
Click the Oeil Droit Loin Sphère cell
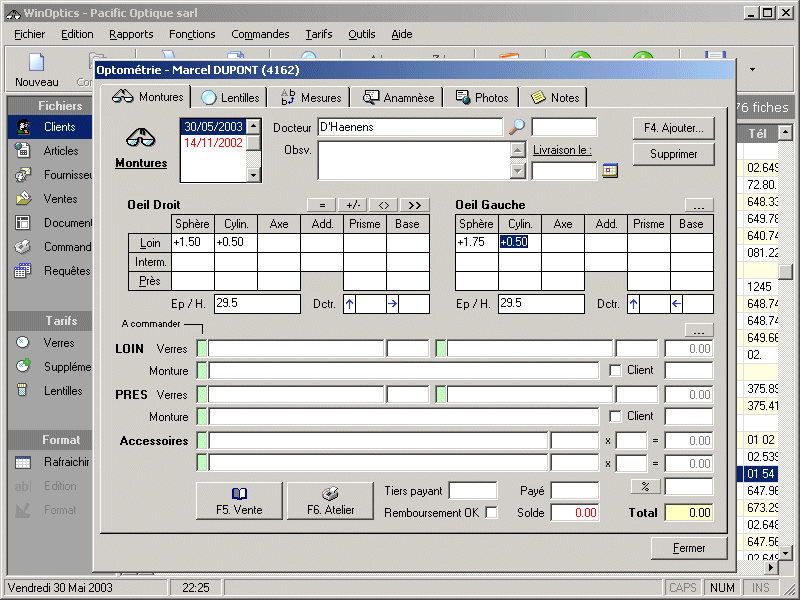point(192,242)
